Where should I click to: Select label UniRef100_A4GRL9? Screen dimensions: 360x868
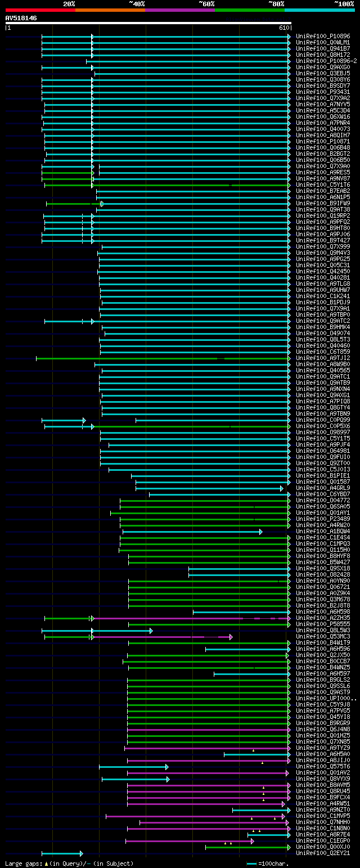point(323,488)
